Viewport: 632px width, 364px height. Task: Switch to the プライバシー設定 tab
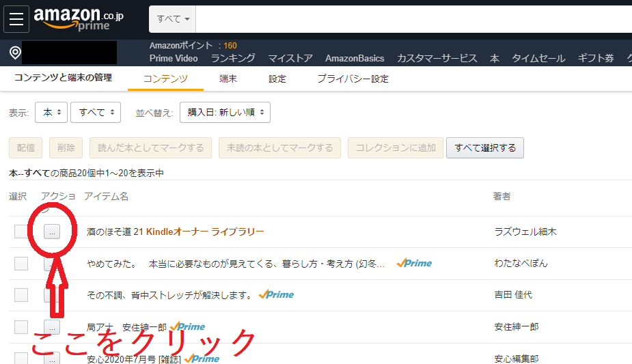pyautogui.click(x=353, y=79)
